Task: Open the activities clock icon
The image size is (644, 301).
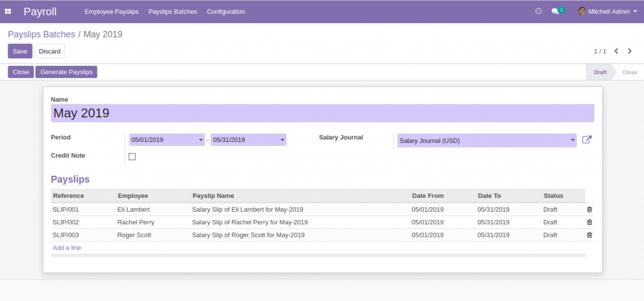Action: [x=538, y=11]
